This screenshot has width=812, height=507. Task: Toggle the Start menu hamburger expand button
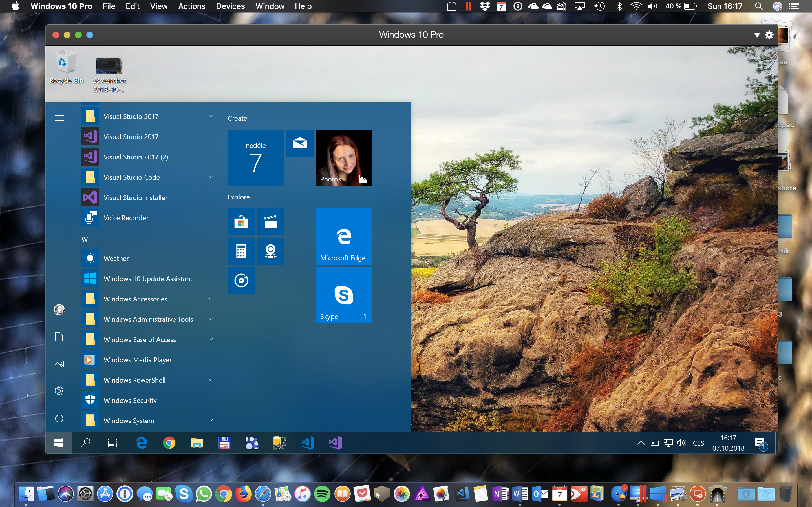tap(59, 118)
